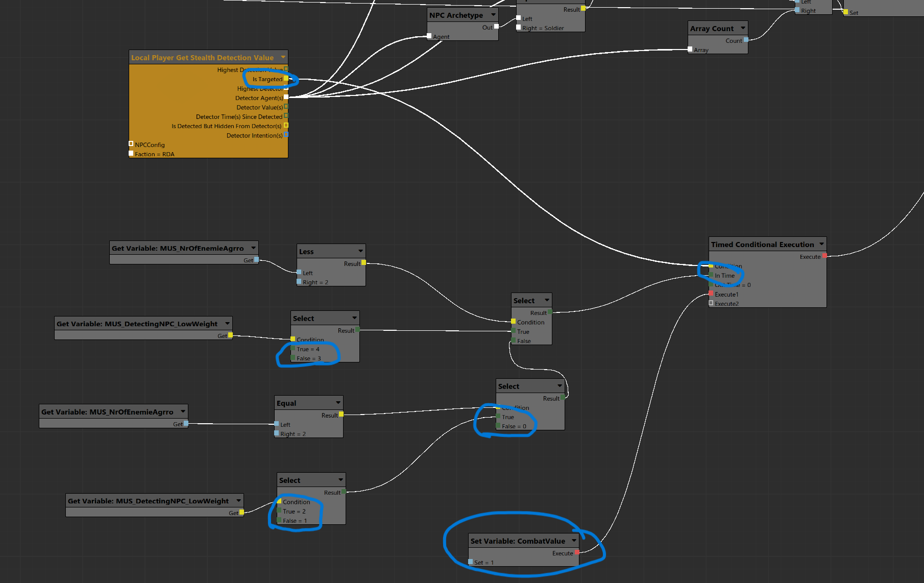Click the Detector Intention(s) blue output pin

pos(286,135)
